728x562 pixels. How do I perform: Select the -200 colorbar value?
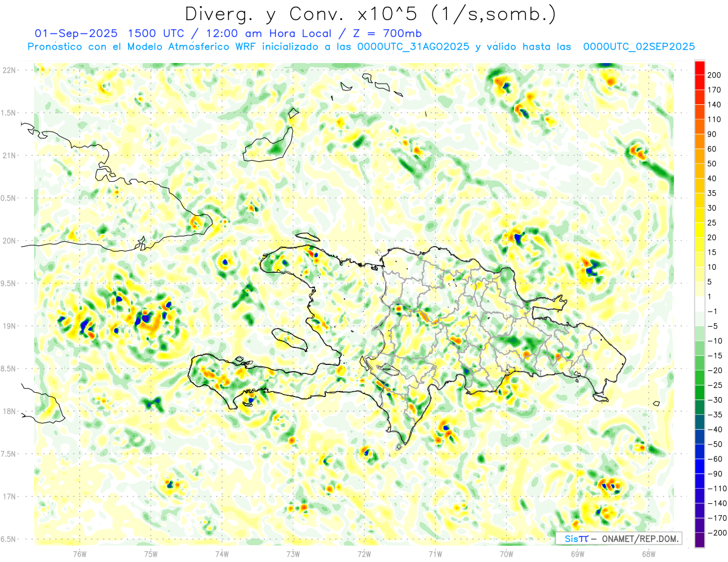coord(718,533)
